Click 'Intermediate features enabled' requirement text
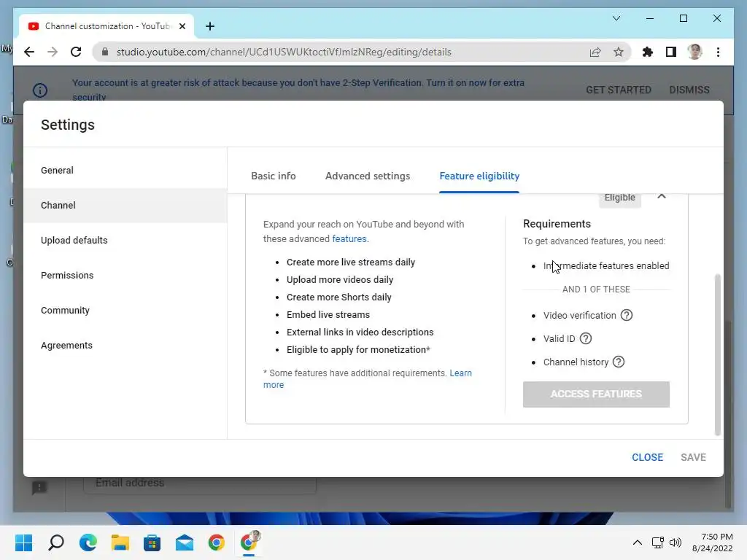Viewport: 747px width, 560px height. tap(606, 265)
